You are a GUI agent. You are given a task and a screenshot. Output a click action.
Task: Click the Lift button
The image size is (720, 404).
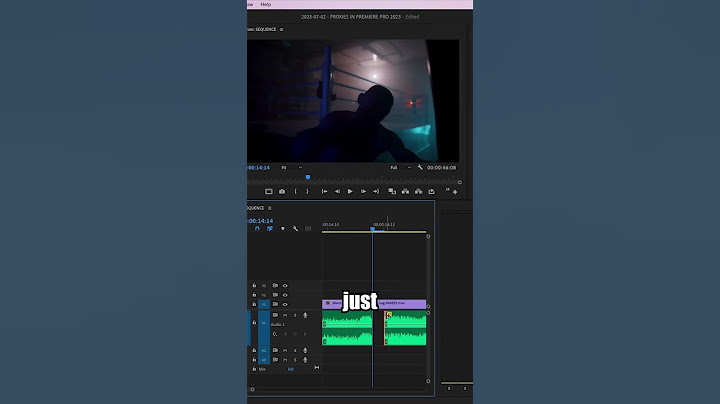tap(405, 191)
